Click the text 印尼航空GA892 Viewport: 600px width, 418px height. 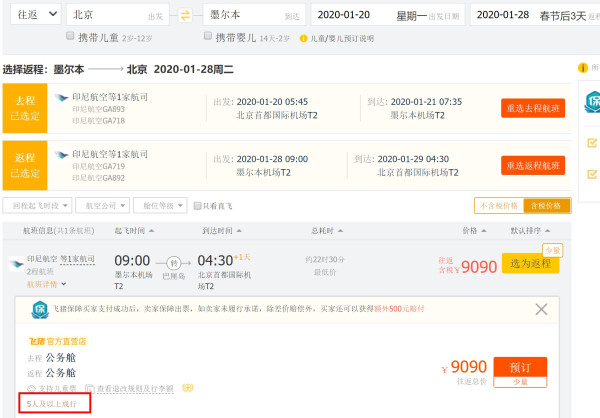coord(99,178)
